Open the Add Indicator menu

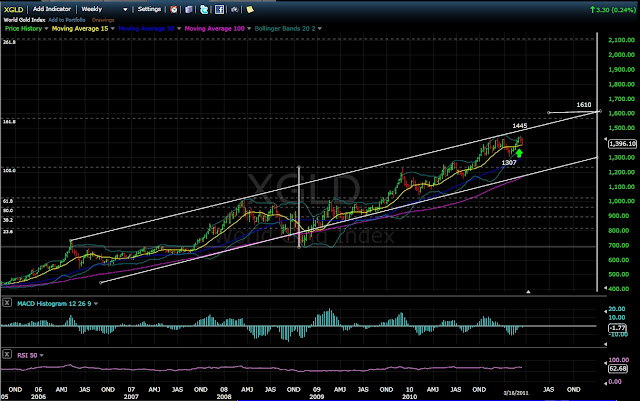[x=51, y=9]
